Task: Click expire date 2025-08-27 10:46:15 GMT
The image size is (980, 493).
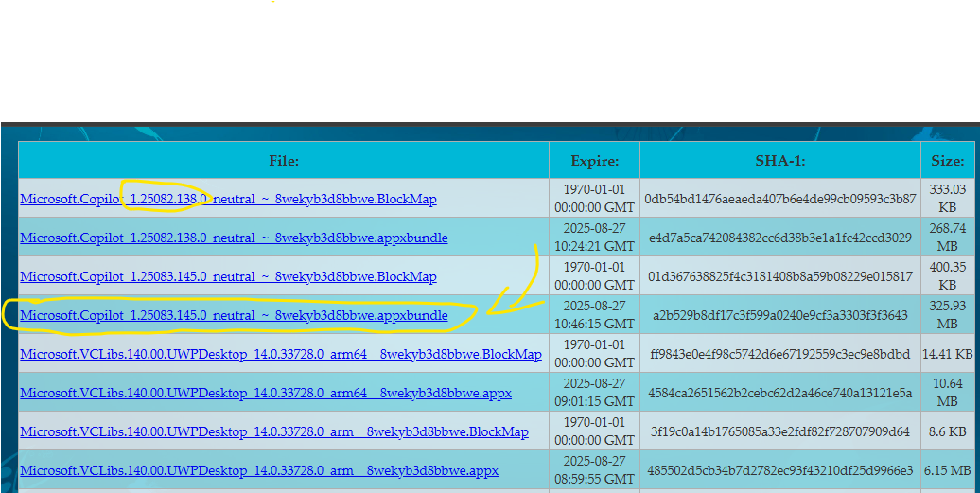Action: pos(594,315)
